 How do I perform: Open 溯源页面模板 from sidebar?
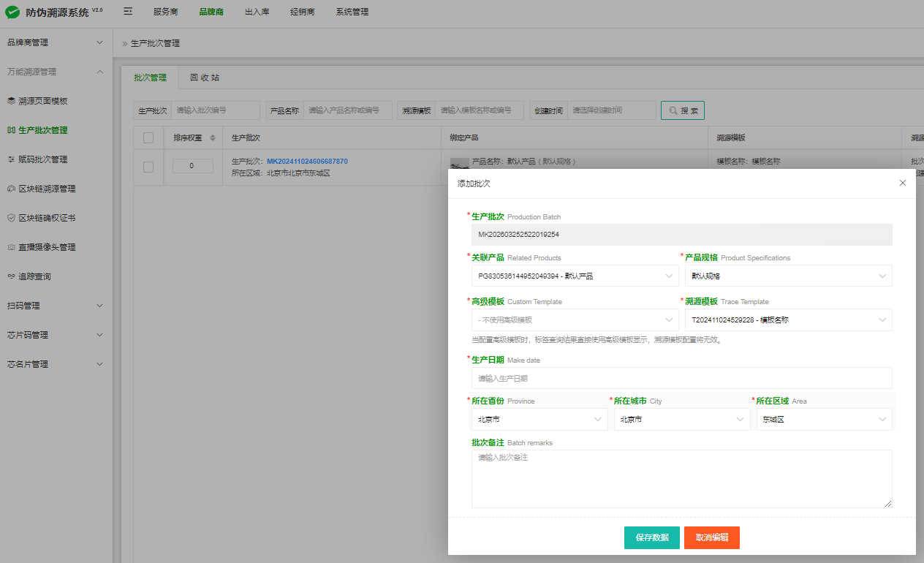point(42,101)
